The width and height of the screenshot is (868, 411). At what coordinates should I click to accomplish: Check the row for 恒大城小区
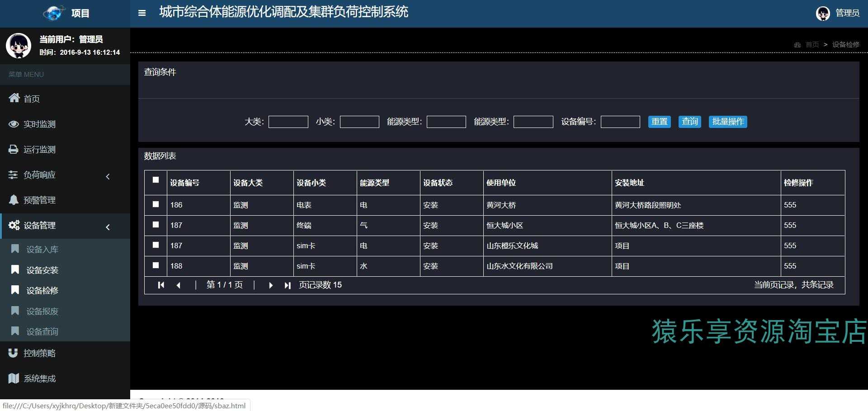(156, 225)
